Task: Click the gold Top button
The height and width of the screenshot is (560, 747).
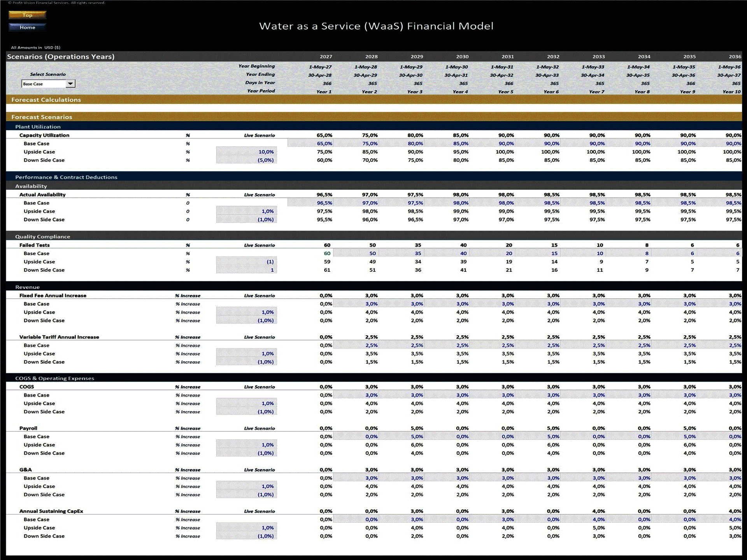Action: (x=27, y=15)
